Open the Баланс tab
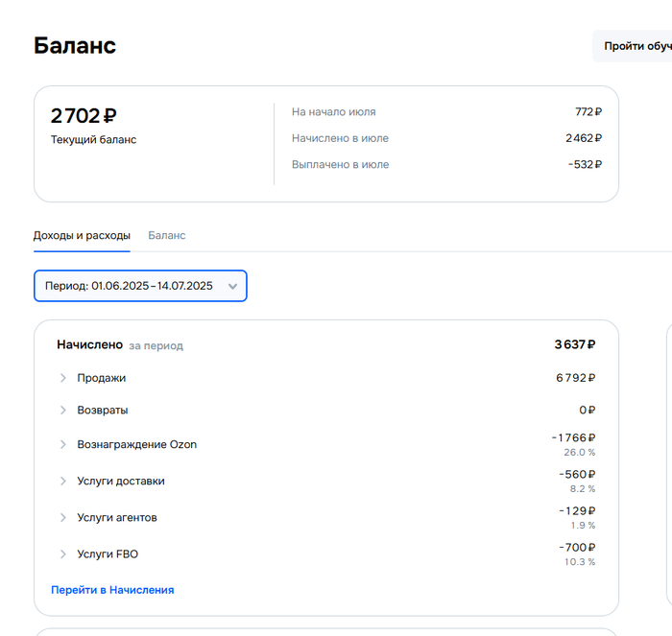672x636 pixels. tap(167, 235)
